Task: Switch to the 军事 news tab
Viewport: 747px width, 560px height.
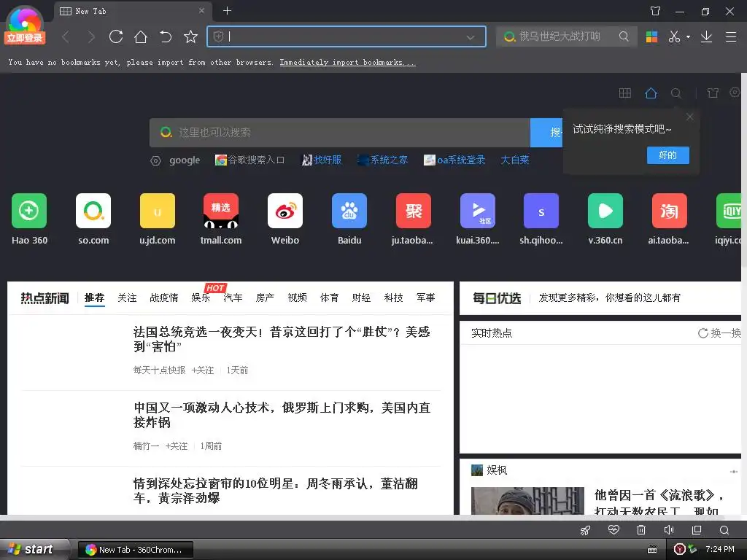Action: point(425,297)
